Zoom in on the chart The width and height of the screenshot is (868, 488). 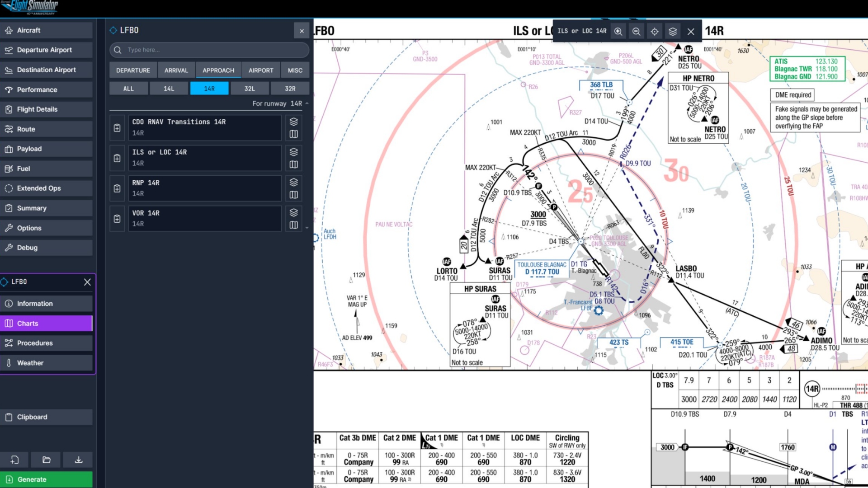[618, 31]
